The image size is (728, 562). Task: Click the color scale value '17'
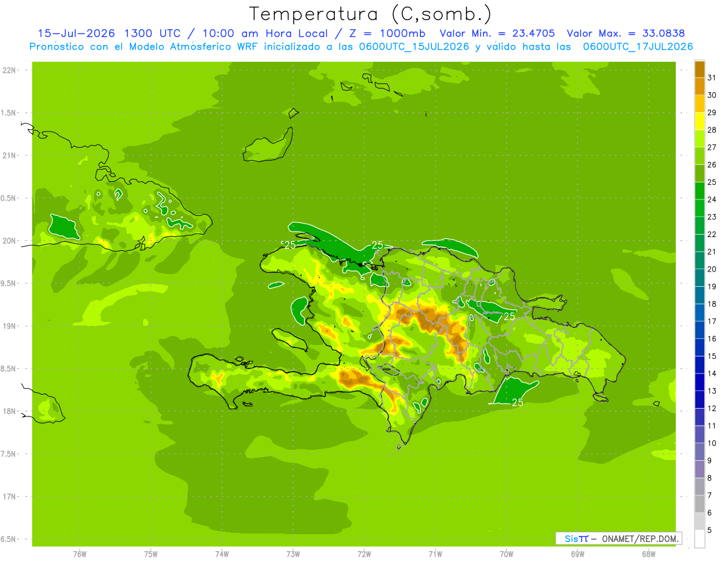click(x=713, y=321)
